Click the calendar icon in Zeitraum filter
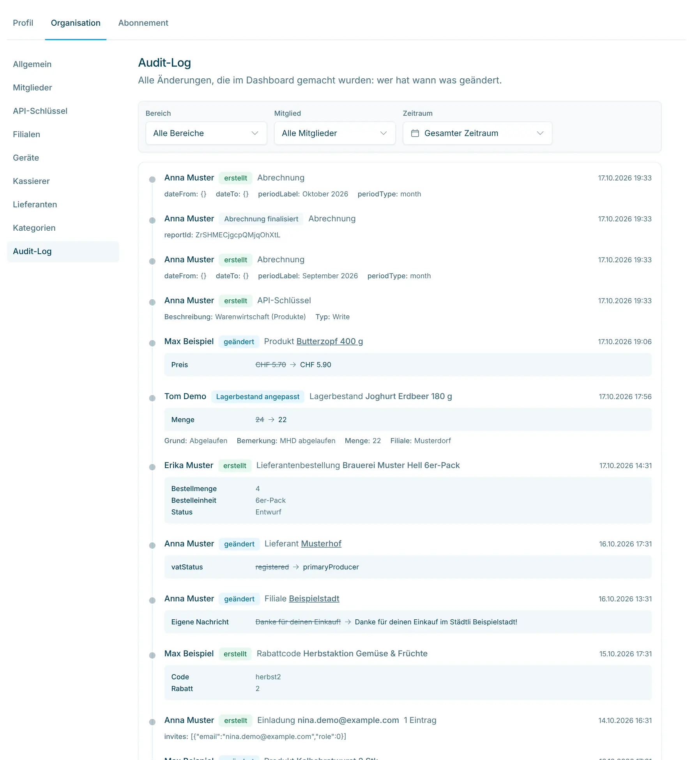The width and height of the screenshot is (700, 760). click(x=415, y=133)
